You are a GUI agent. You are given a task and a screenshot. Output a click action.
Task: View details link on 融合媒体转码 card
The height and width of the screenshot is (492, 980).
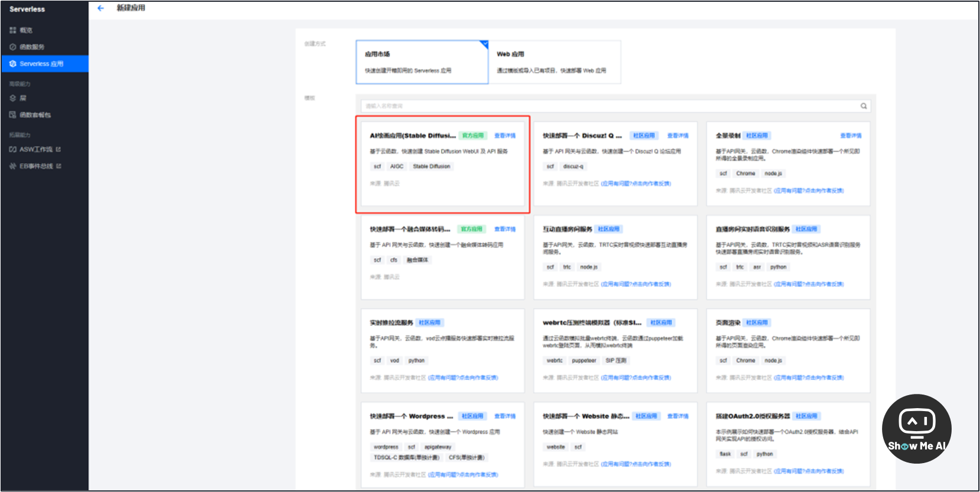coord(505,229)
